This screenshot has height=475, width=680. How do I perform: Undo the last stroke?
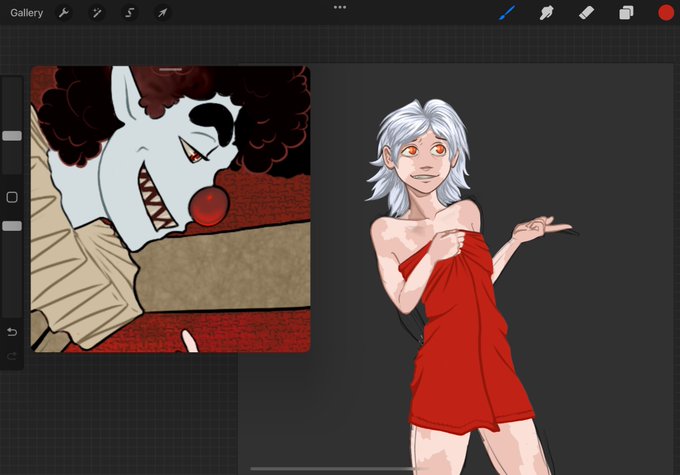[12, 332]
